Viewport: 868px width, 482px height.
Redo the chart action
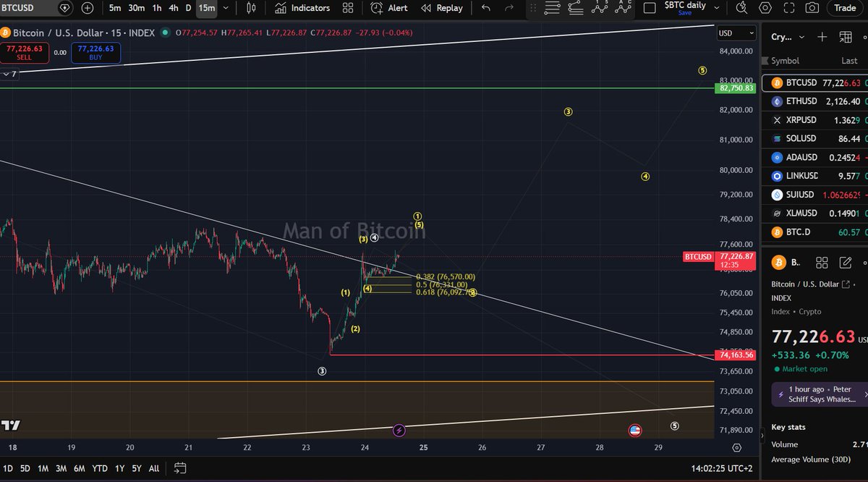[509, 8]
